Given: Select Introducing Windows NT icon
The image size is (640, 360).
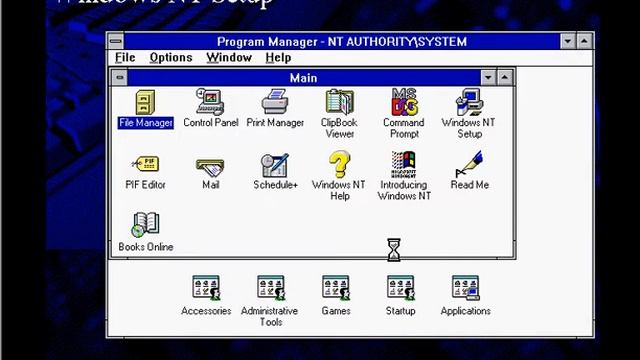Looking at the screenshot, I should coord(404,164).
